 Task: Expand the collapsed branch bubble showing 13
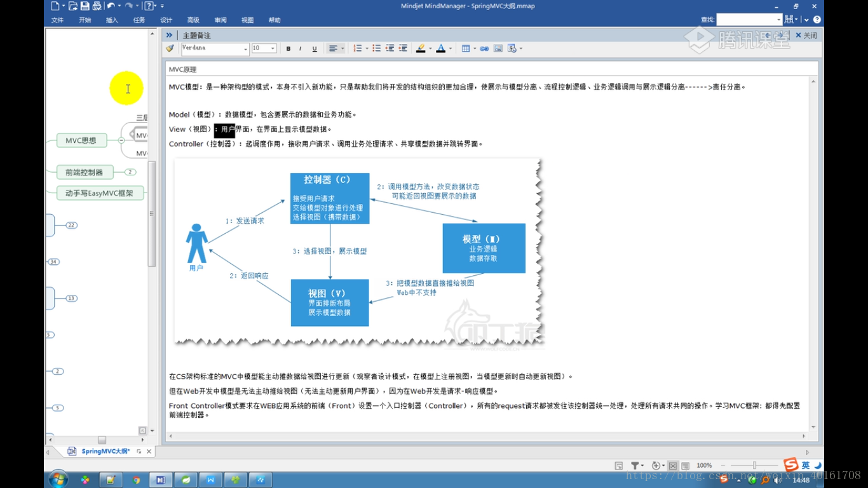pyautogui.click(x=72, y=298)
